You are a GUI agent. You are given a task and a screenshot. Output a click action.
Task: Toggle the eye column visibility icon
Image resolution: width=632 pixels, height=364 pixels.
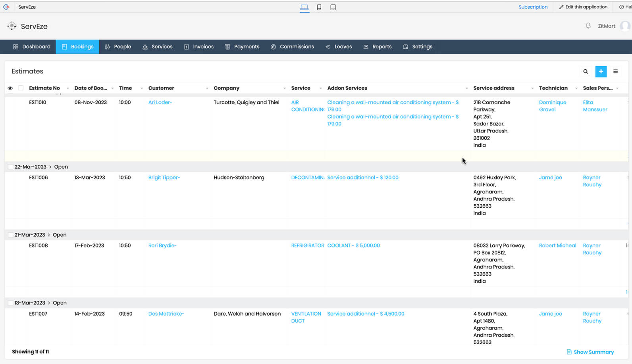coord(10,88)
